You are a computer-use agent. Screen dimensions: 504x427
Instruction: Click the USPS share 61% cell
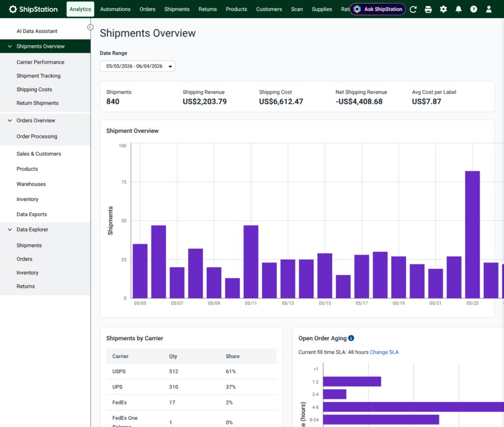tap(230, 371)
